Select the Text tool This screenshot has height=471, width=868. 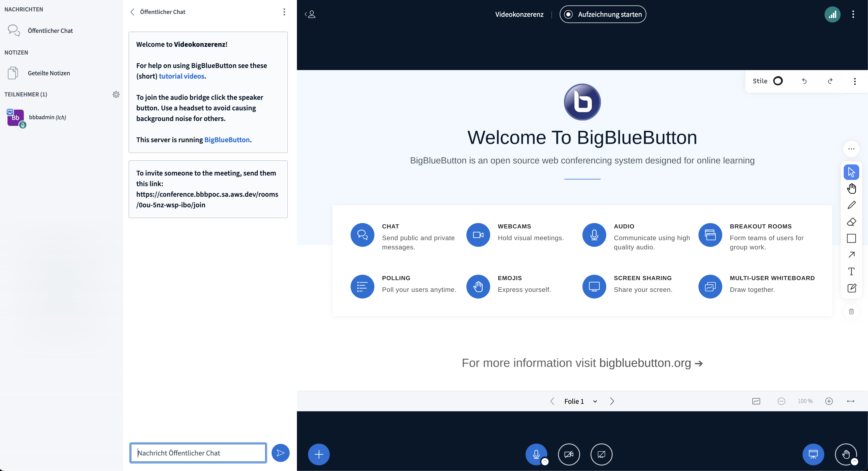(x=851, y=271)
